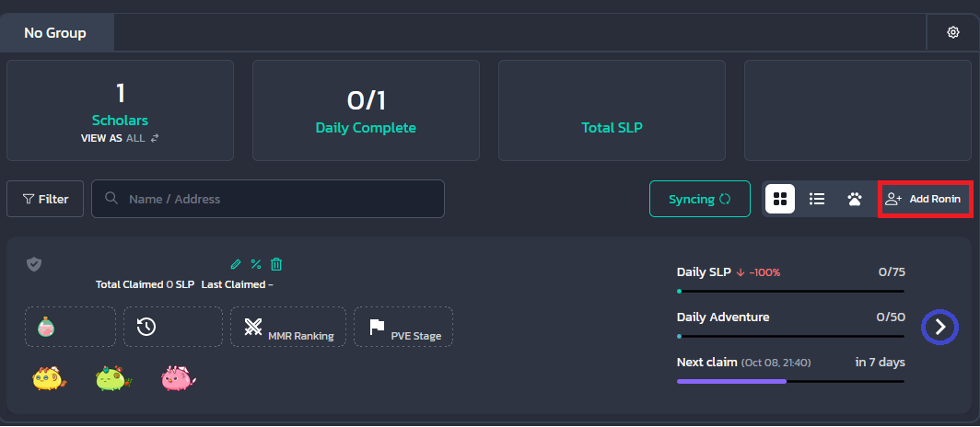Click the 0/75 Daily SLP value
Viewport: 980px width, 427px height.
[x=892, y=271]
